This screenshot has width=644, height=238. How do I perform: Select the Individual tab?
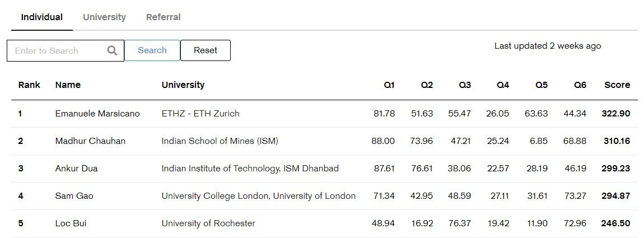[42, 17]
